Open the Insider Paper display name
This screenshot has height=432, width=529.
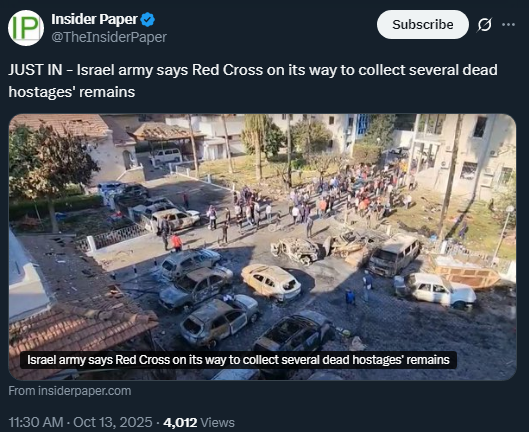click(94, 19)
